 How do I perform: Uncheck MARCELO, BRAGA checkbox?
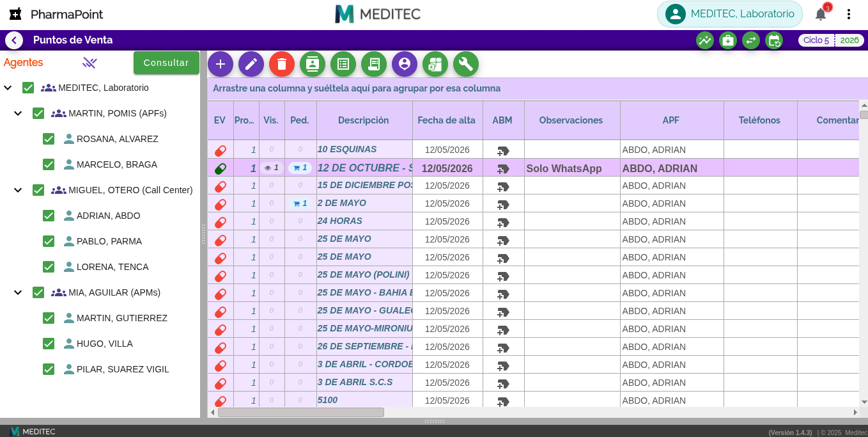point(49,164)
